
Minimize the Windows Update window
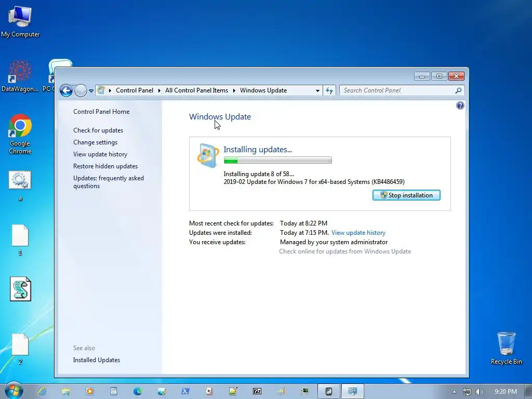[422, 76]
